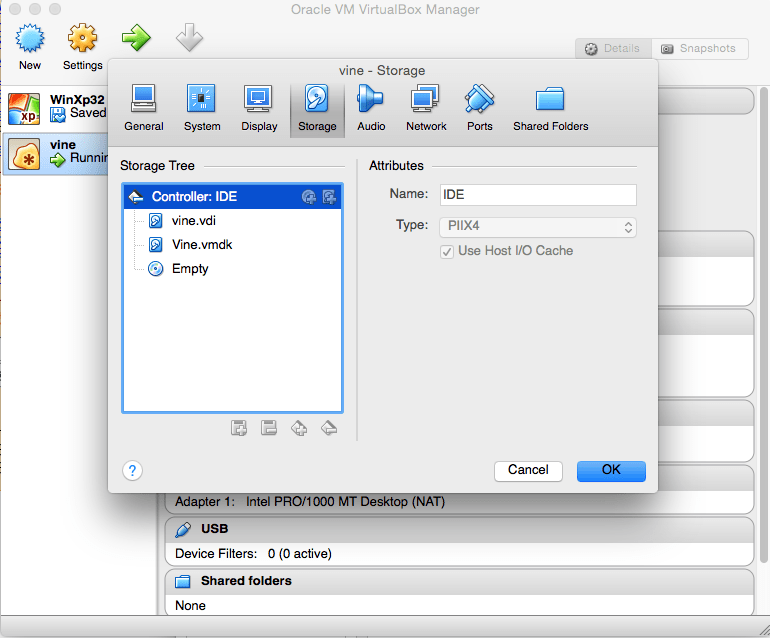This screenshot has height=638, width=770.
Task: Open the Display settings pane
Action: [259, 108]
